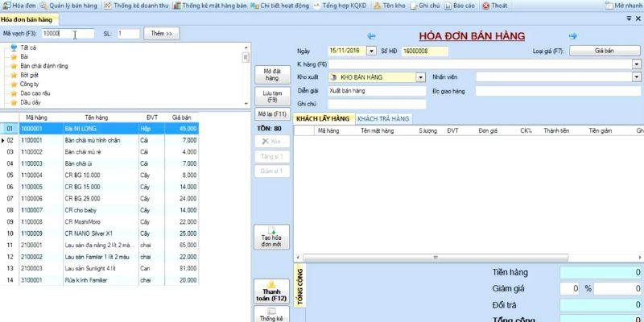The image size is (644, 322).
Task: Select product CR NANO Silver X1
Action: pyautogui.click(x=99, y=233)
